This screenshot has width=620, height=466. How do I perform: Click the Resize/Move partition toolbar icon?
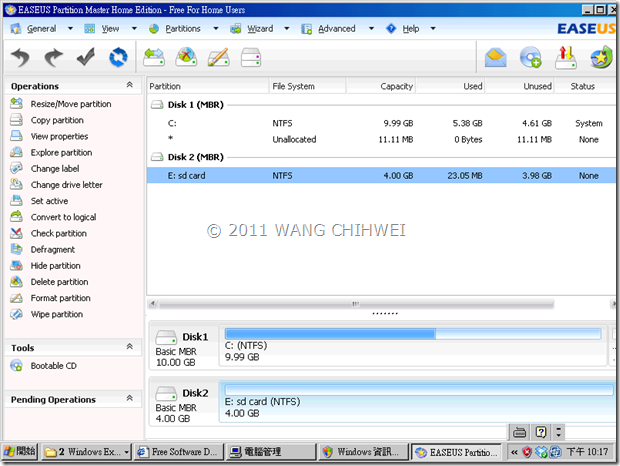[154, 58]
